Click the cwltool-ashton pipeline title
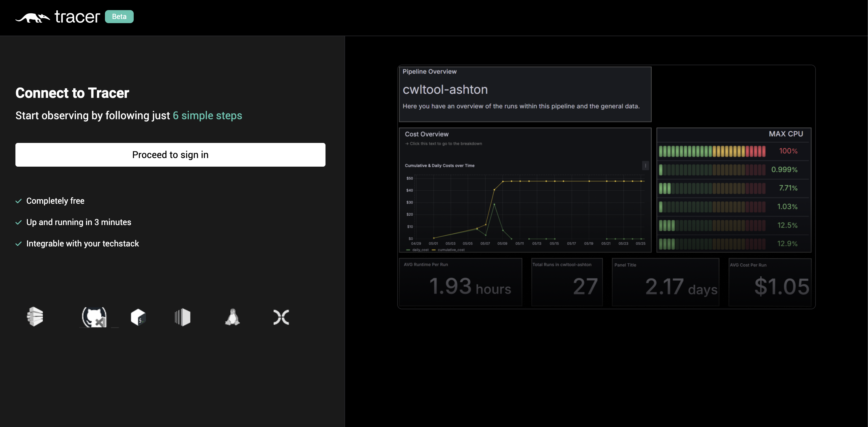Viewport: 868px width, 427px height. click(445, 90)
